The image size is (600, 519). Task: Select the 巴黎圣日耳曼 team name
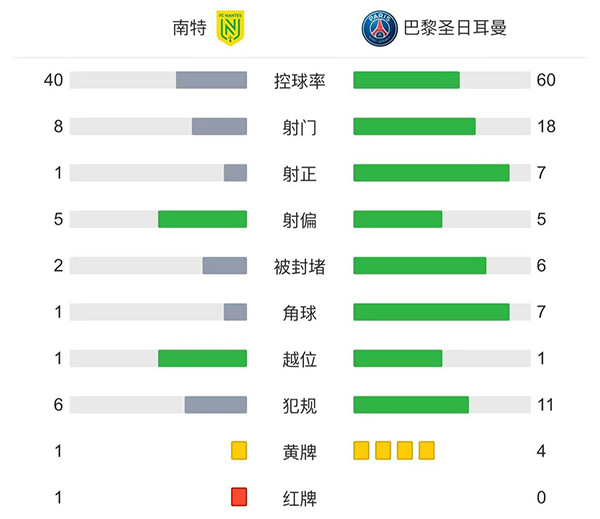pos(454,29)
